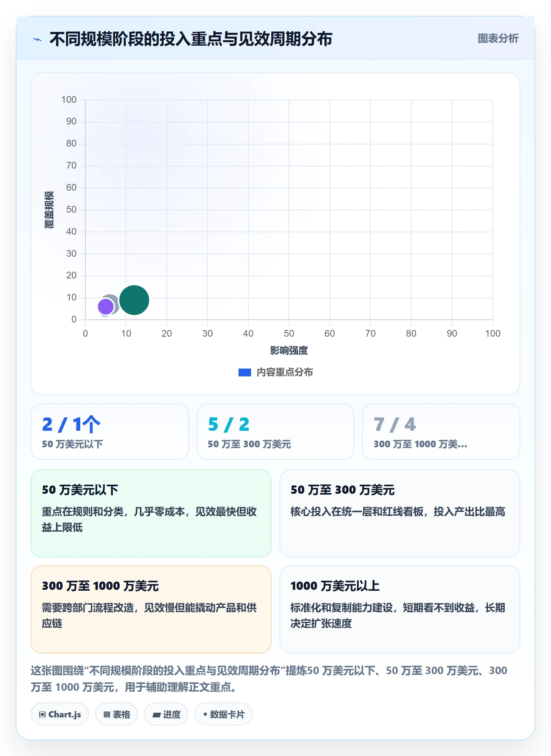Click the summary paragraph starting 这张图围绕

pos(269,679)
